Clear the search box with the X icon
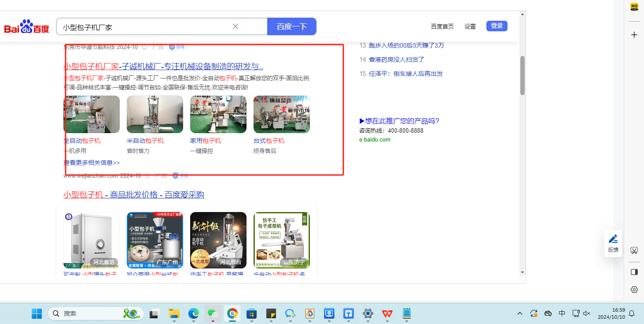Image resolution: width=644 pixels, height=324 pixels. pyautogui.click(x=236, y=26)
